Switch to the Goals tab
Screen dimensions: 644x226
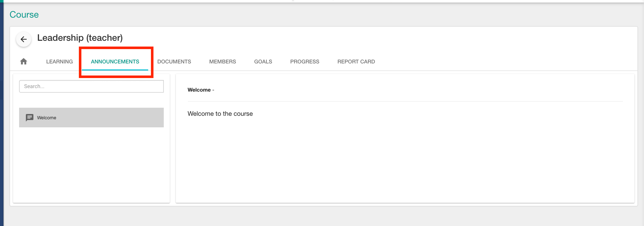[263, 62]
